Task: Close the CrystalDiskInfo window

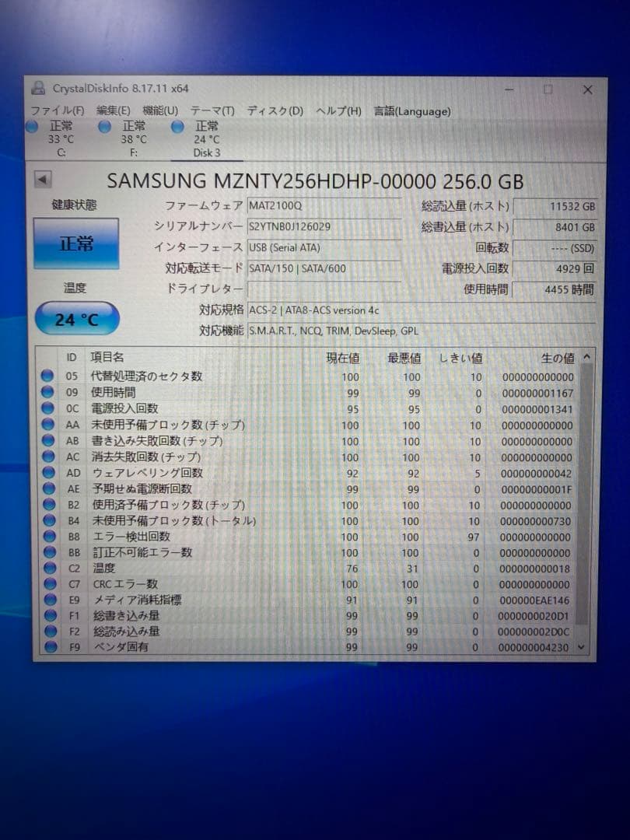Action: pos(588,89)
